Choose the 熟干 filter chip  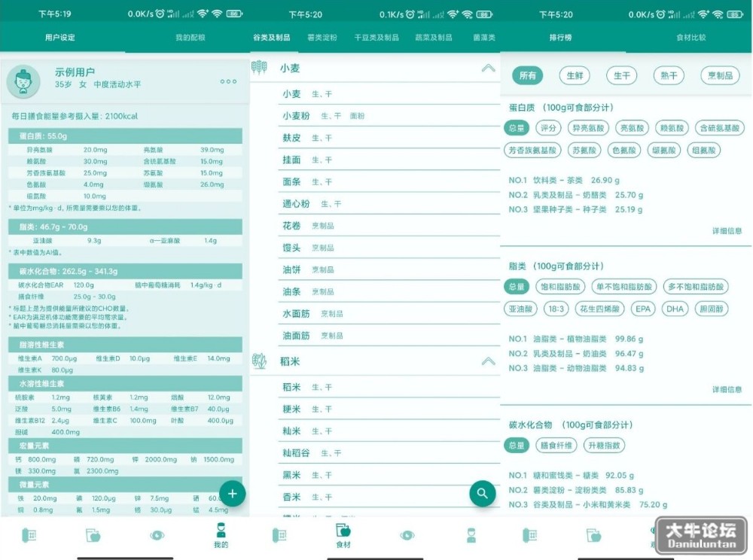669,75
